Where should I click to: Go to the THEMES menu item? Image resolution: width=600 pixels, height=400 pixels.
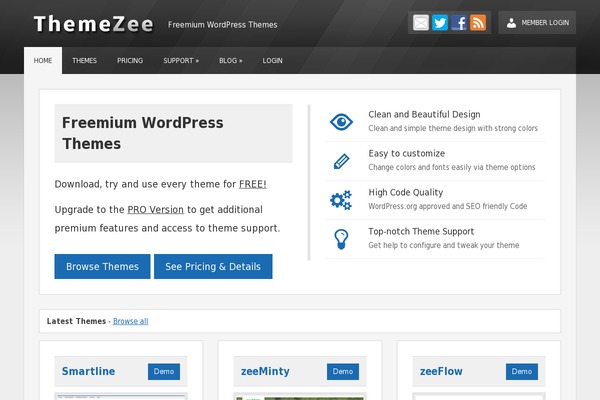click(85, 60)
